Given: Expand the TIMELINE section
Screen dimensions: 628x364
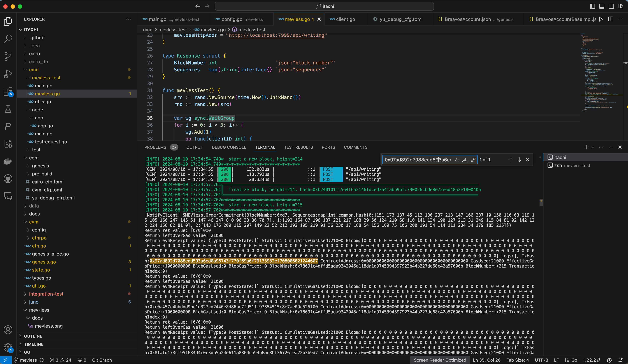Looking at the screenshot, I should (77, 344).
